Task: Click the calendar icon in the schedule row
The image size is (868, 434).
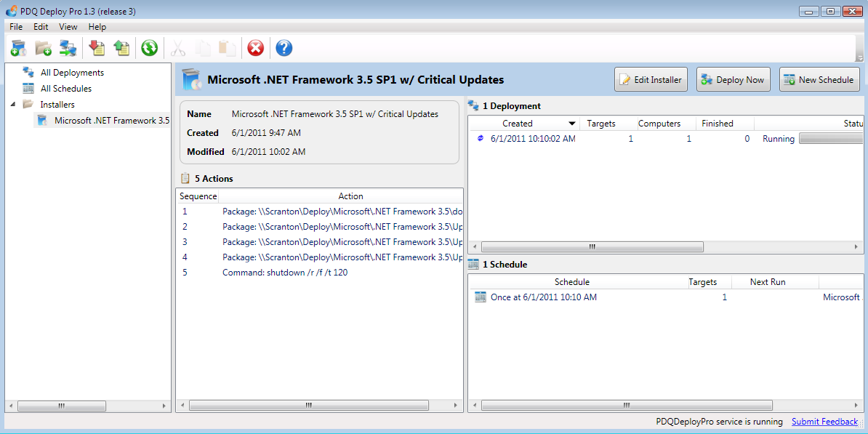Action: (x=480, y=297)
